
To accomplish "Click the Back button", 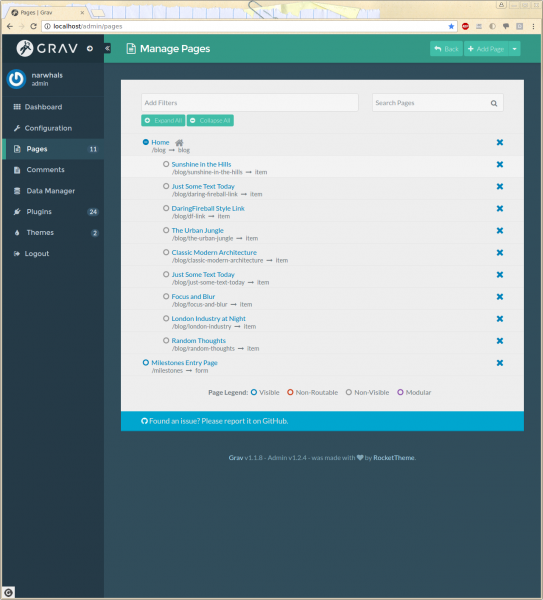I will point(446,49).
